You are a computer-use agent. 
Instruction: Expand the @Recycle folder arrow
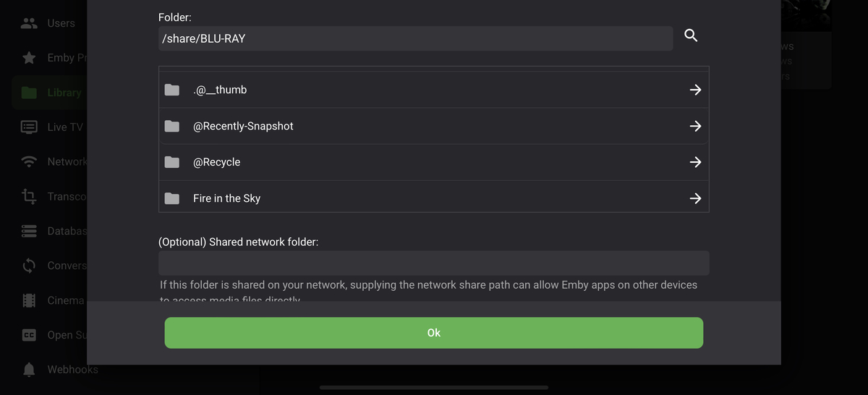pyautogui.click(x=695, y=162)
